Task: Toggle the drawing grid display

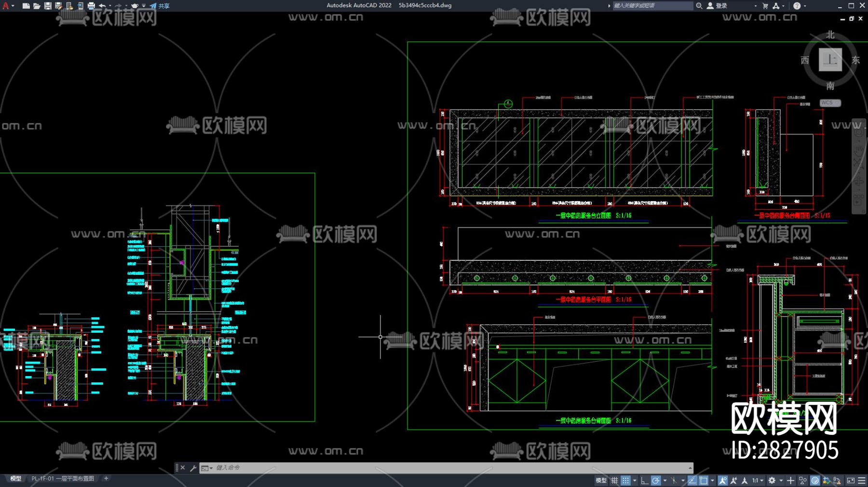Action: pos(614,480)
